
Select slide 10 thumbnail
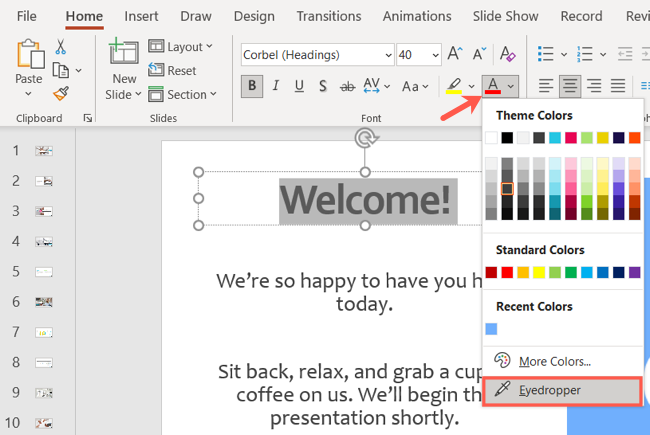click(44, 423)
